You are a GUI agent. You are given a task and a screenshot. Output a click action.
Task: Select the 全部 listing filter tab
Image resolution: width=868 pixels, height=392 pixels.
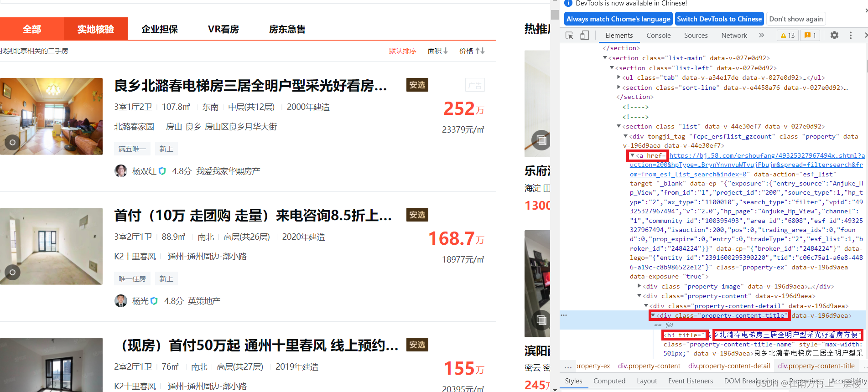(32, 29)
